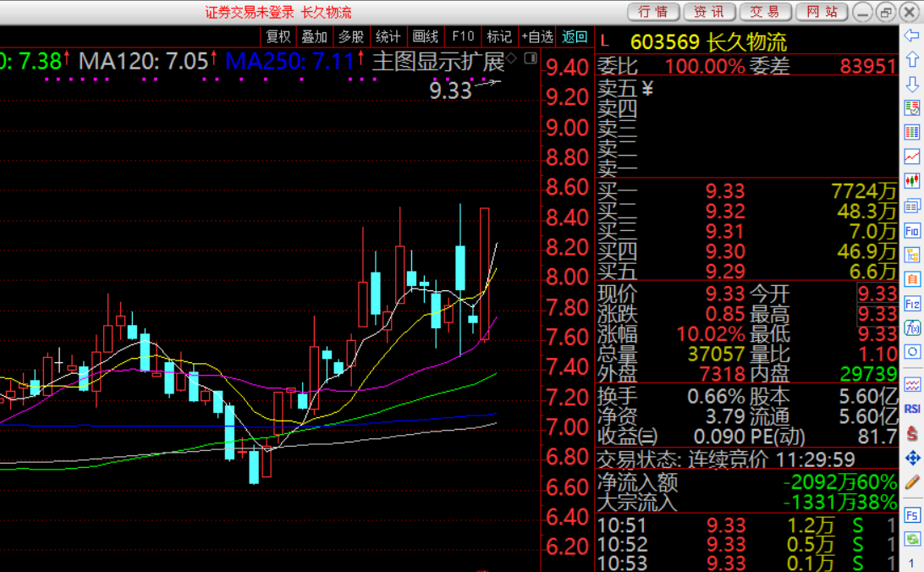Viewport: 924px width, 572px height.
Task: Open the multi-line indicator icon
Action: point(911,385)
